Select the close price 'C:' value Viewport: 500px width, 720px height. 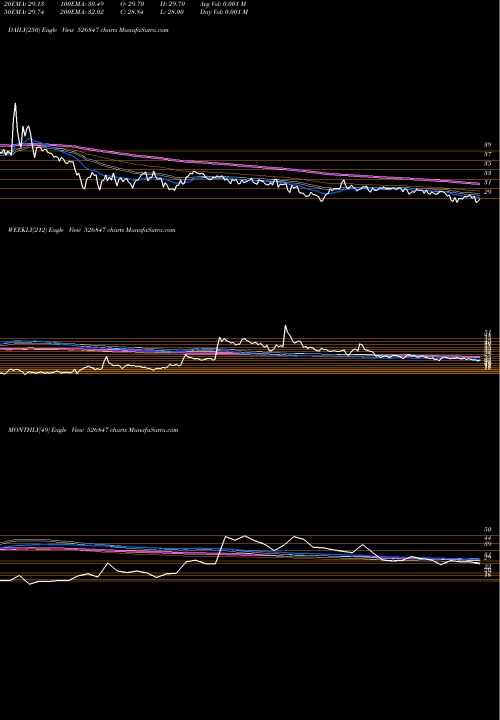132,12
